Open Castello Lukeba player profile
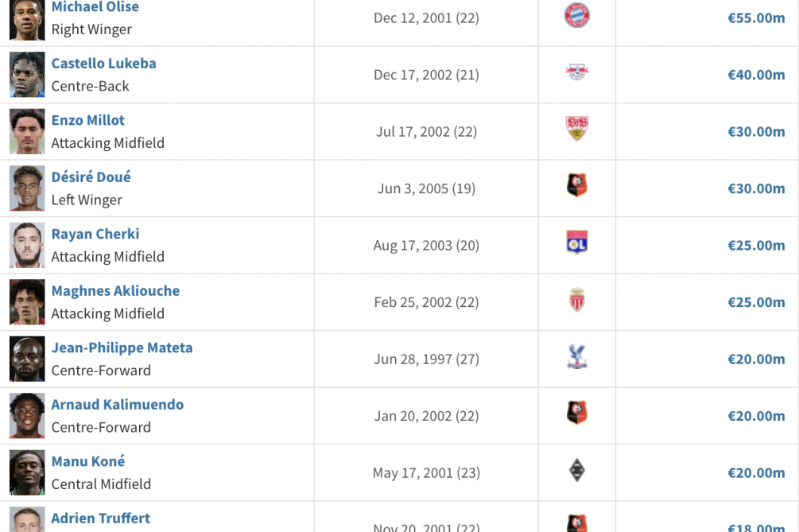This screenshot has height=532, width=799. click(104, 63)
